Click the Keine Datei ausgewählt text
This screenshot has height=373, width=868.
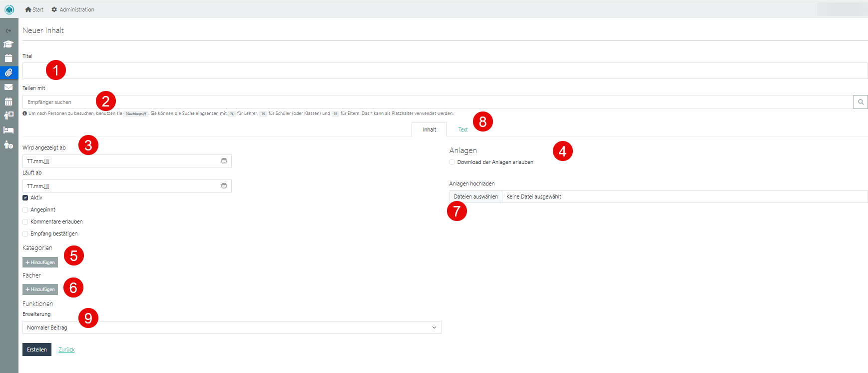pyautogui.click(x=534, y=196)
